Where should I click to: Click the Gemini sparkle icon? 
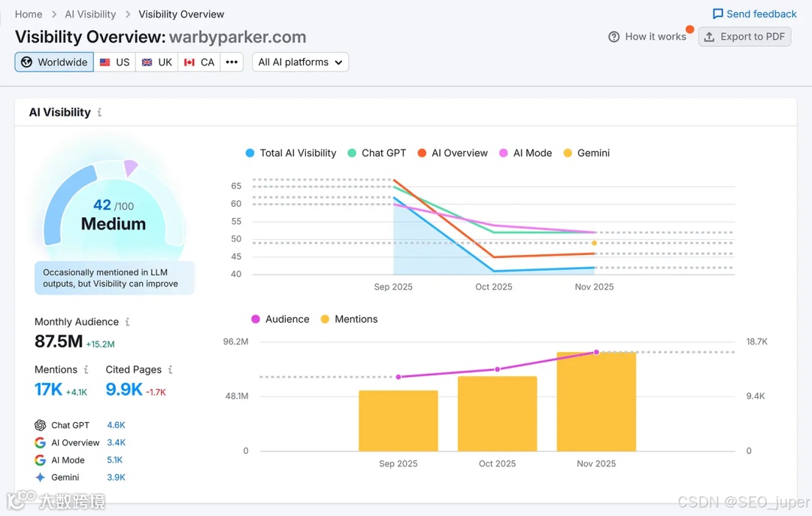tap(41, 477)
